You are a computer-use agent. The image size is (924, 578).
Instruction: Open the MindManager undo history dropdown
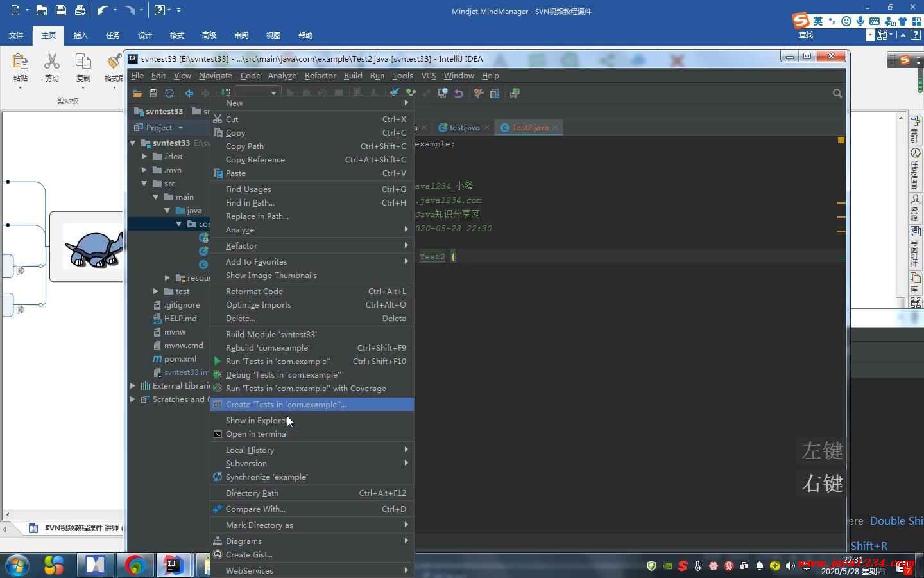115,10
